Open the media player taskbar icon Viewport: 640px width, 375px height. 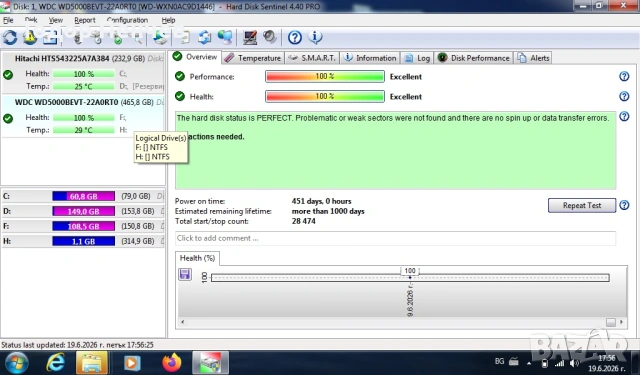pos(132,363)
